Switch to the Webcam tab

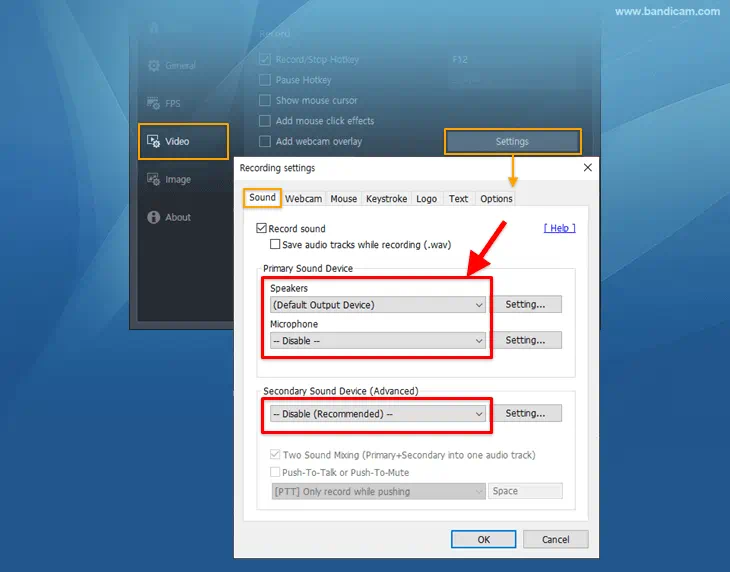pos(303,199)
